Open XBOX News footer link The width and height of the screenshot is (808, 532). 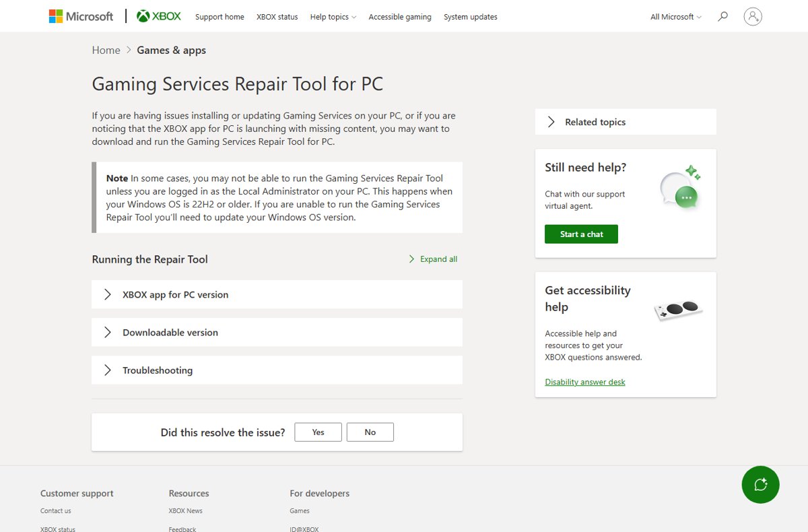point(185,511)
